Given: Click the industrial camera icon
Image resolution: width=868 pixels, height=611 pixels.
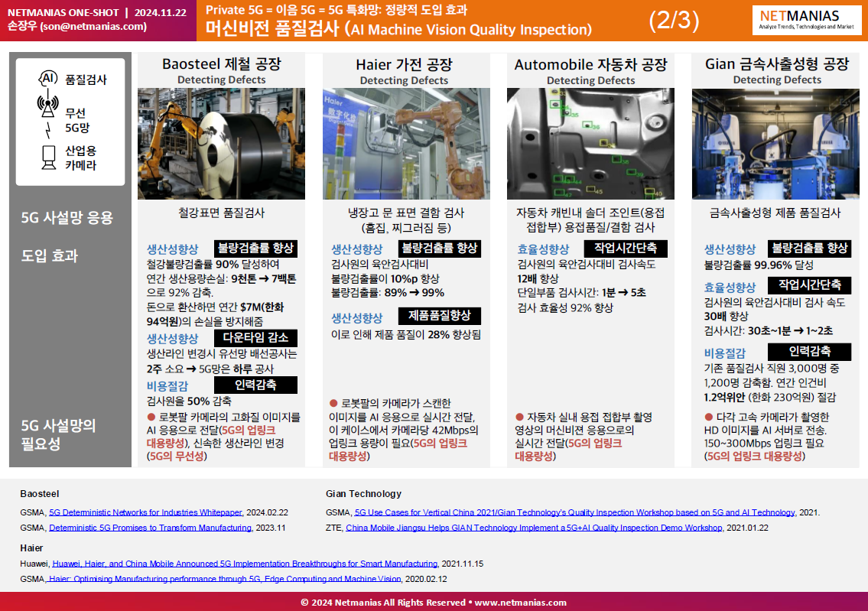Looking at the screenshot, I should click(x=49, y=158).
